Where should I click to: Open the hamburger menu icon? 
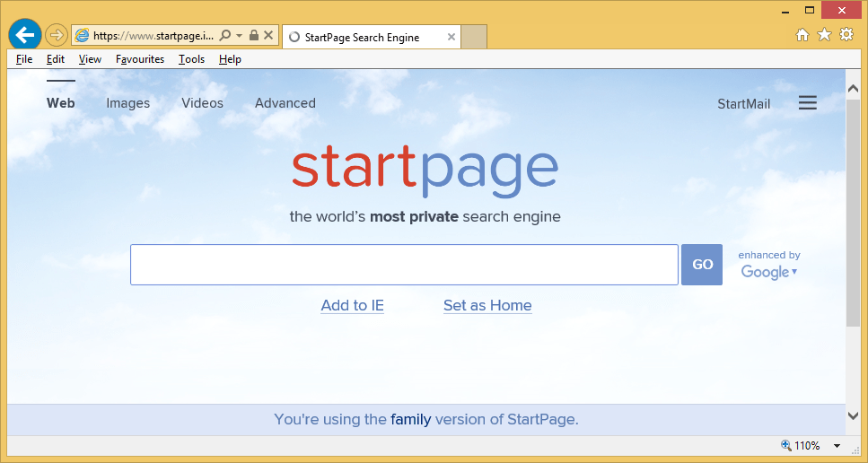pyautogui.click(x=808, y=103)
